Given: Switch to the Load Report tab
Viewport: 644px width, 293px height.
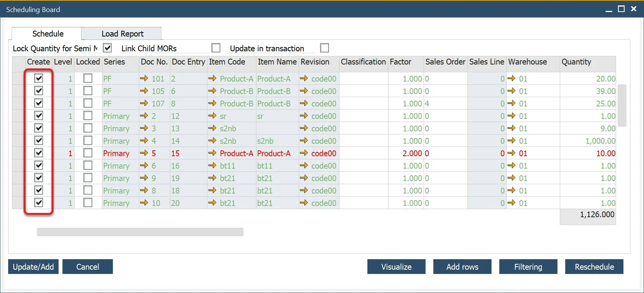Looking at the screenshot, I should click(x=122, y=34).
